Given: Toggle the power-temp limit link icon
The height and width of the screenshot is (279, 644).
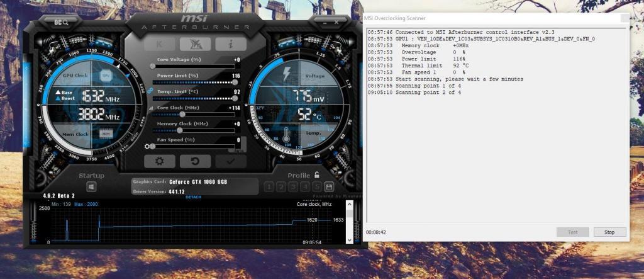Looking at the screenshot, I should tap(150, 91).
